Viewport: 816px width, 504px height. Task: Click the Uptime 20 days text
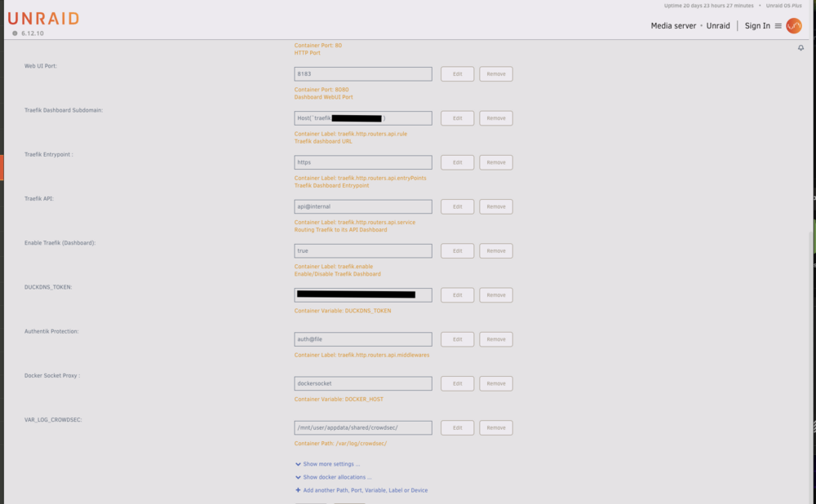pos(709,6)
